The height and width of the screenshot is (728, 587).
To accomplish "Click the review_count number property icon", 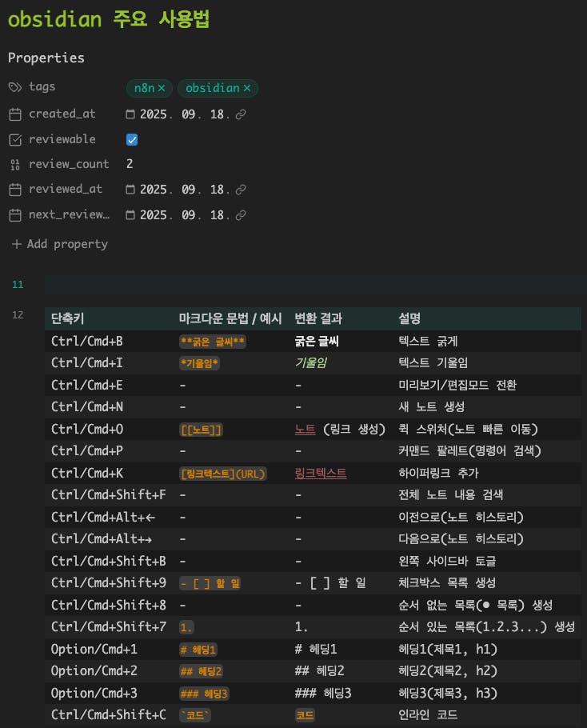I will click(x=15, y=164).
